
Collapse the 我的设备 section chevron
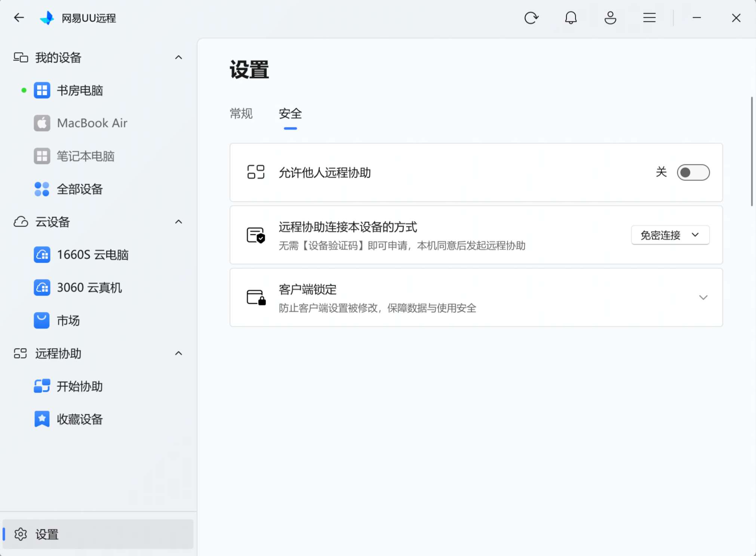179,58
